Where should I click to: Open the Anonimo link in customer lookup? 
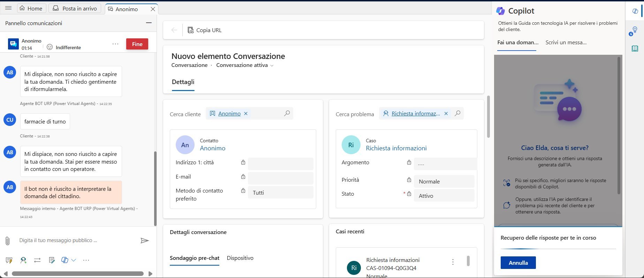coord(229,113)
